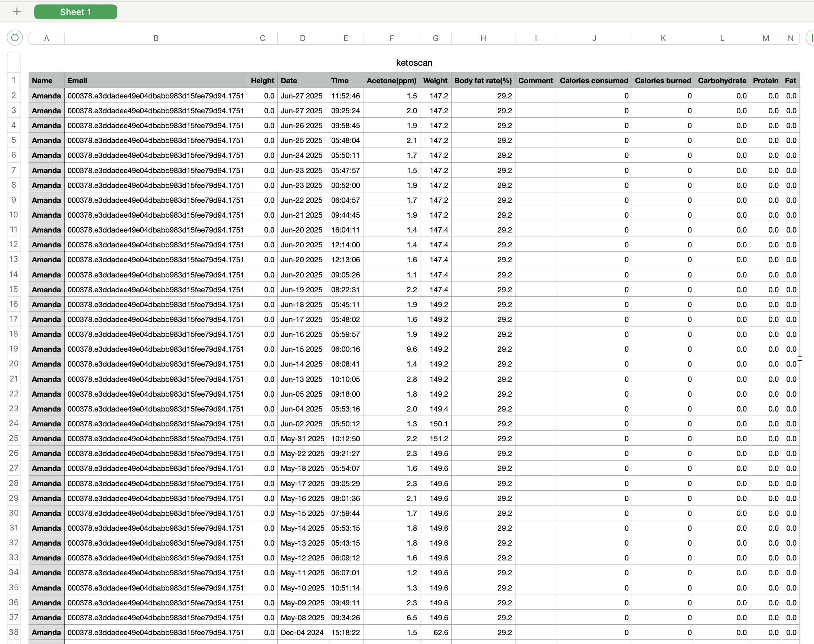Click the Height header cell
This screenshot has height=644, width=814.
pos(263,80)
